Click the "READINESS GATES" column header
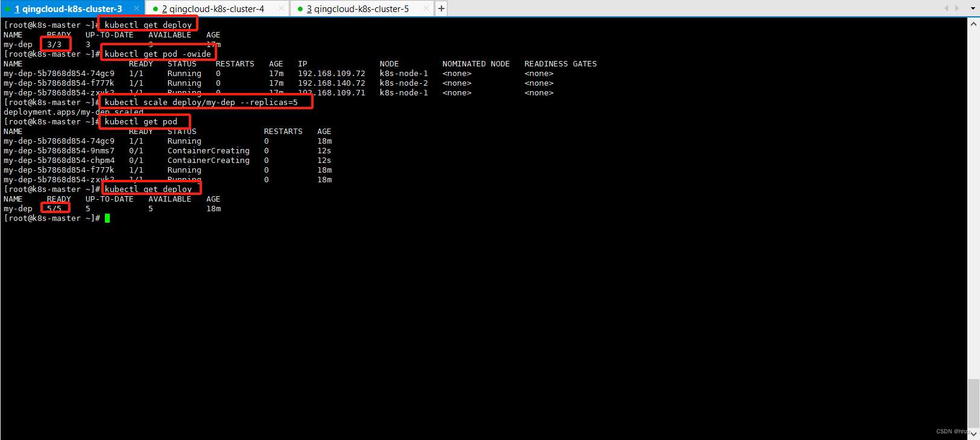Image resolution: width=980 pixels, height=440 pixels. (561, 64)
